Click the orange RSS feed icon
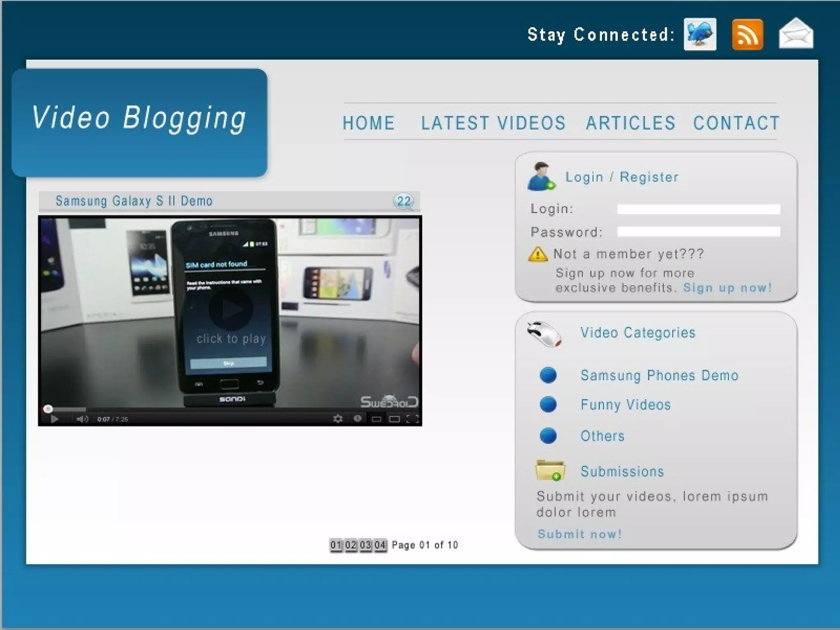The image size is (840, 630). coord(747,35)
